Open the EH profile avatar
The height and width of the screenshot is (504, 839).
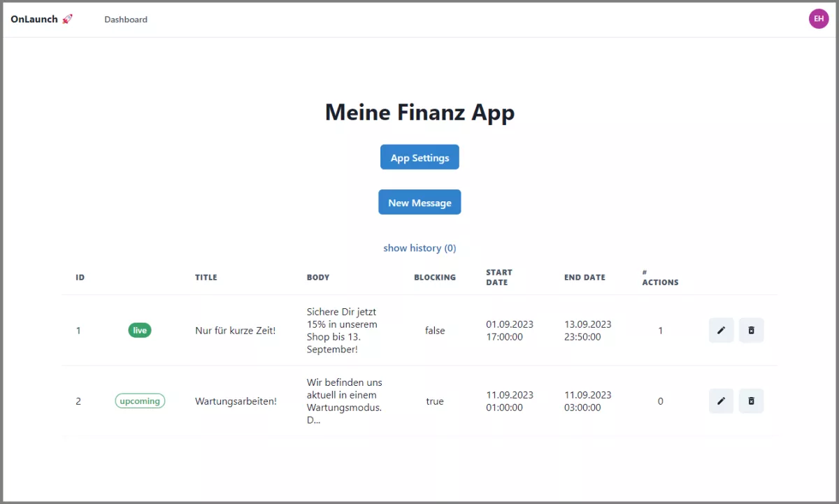pyautogui.click(x=819, y=18)
